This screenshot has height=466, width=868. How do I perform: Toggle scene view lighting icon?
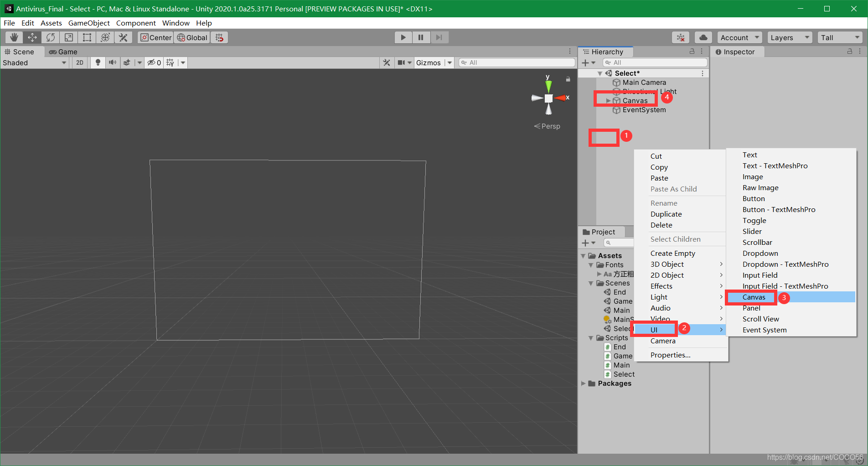click(98, 62)
